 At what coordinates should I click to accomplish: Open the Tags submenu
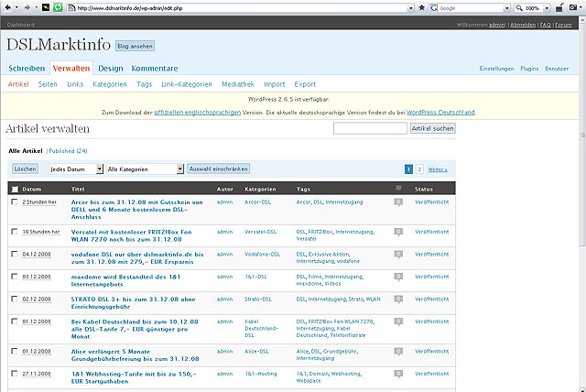coord(145,84)
